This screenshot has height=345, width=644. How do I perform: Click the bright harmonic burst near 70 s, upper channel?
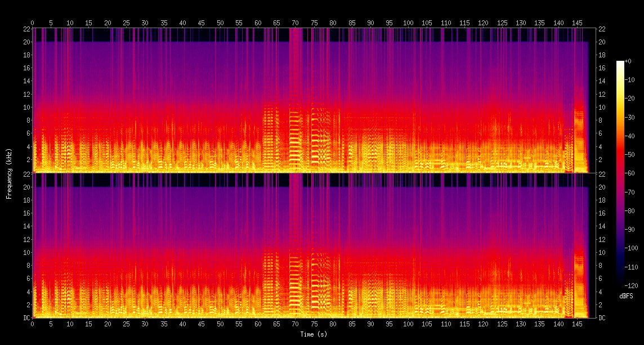pyautogui.click(x=296, y=135)
